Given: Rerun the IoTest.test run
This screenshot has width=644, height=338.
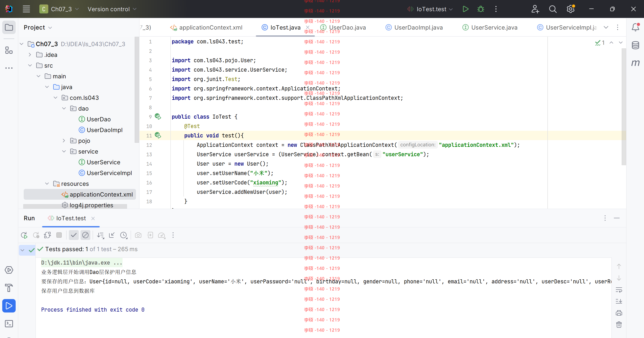Looking at the screenshot, I should click(24, 235).
